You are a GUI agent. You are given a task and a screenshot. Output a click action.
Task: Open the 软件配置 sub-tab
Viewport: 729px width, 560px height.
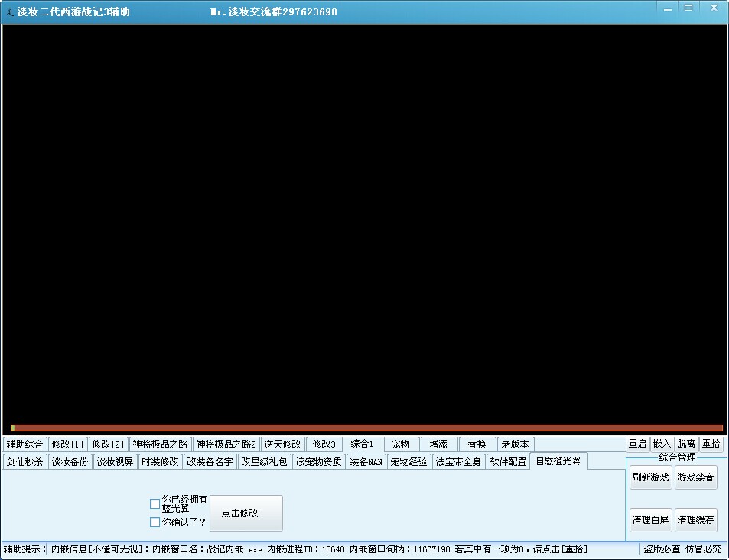click(x=508, y=462)
